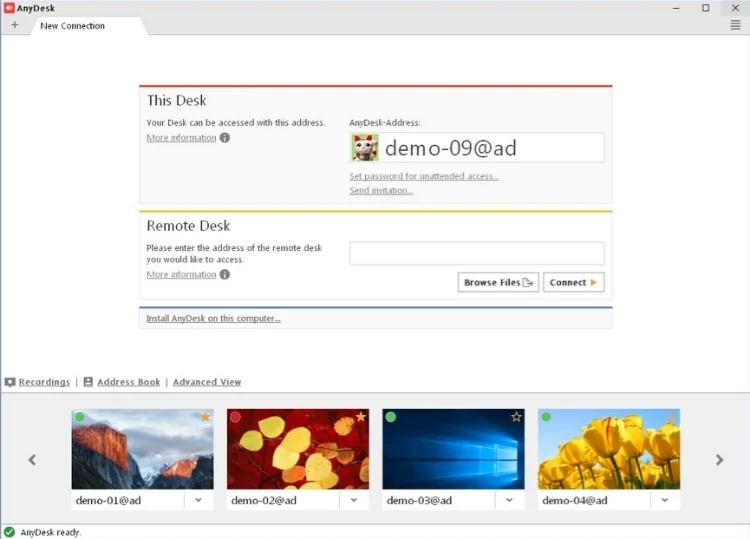The width and height of the screenshot is (750, 539).
Task: Switch to Advanced View
Action: point(207,382)
